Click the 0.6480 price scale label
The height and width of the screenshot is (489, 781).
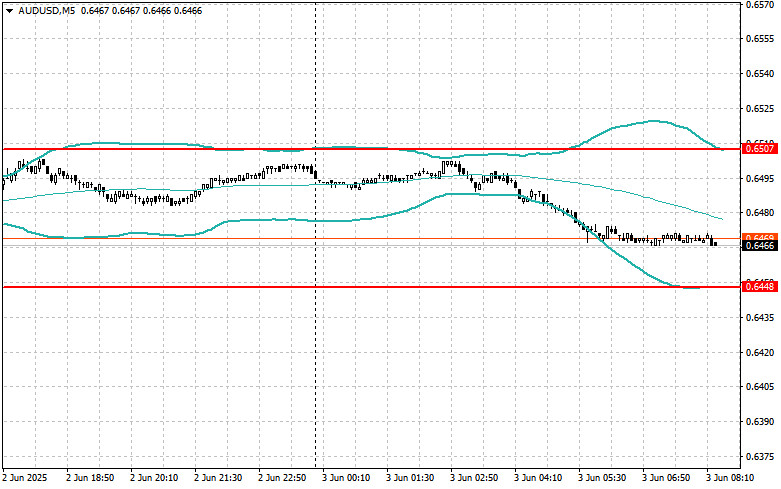[760, 213]
